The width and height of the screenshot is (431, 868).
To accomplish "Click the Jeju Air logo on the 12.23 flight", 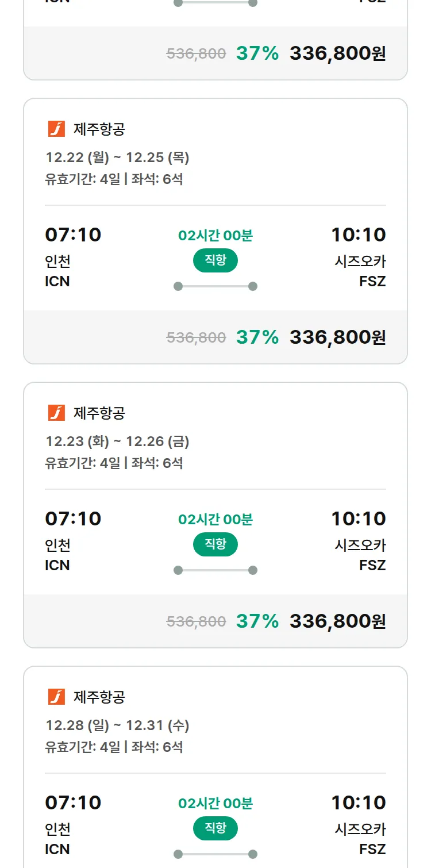I will 56,413.
